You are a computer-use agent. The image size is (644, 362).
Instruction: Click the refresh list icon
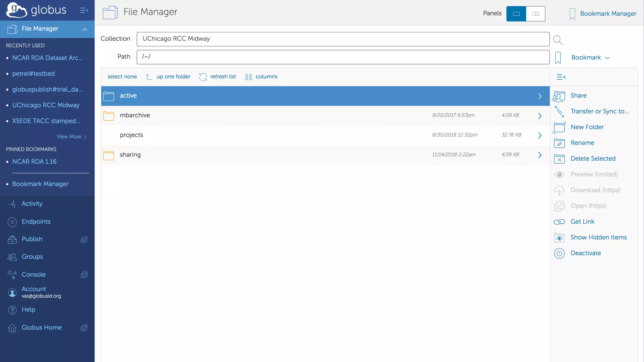point(203,77)
